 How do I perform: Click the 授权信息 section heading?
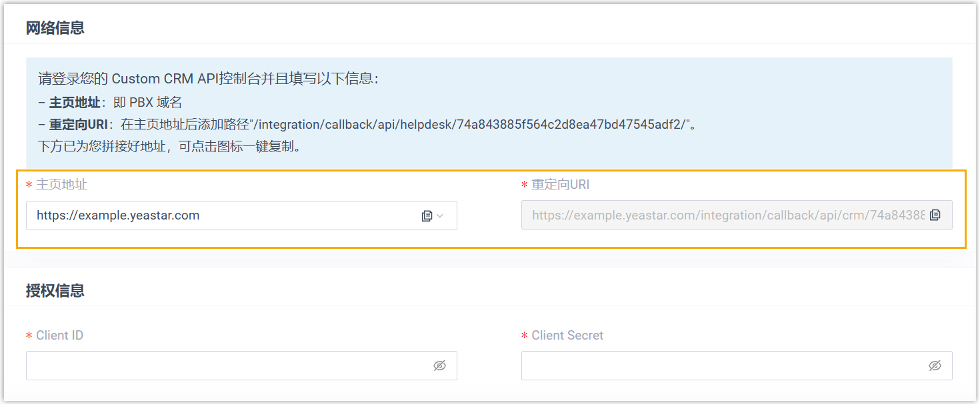pyautogui.click(x=55, y=290)
